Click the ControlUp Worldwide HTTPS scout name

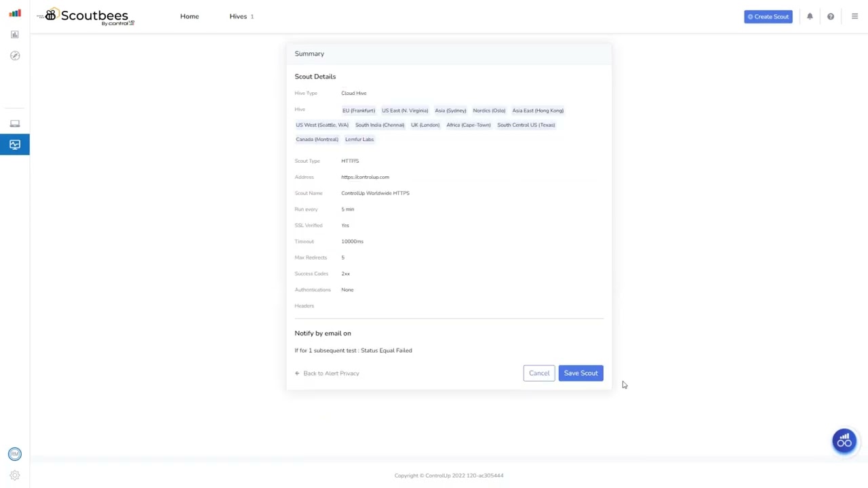(x=375, y=193)
